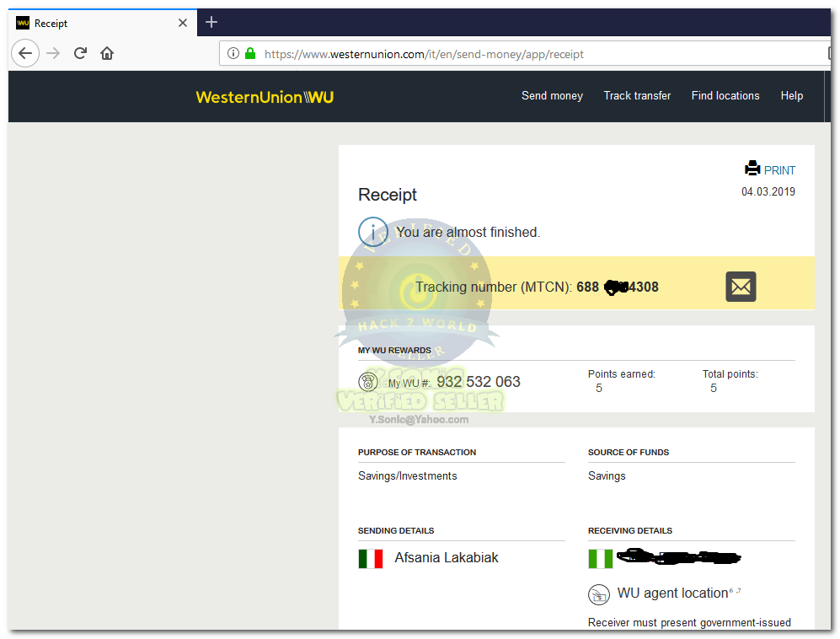Open a new tab with plus button
The image size is (840, 639).
(x=211, y=22)
